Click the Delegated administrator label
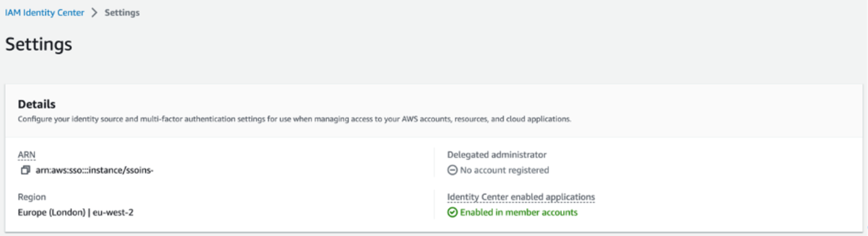Image resolution: width=868 pixels, height=236 pixels. pyautogui.click(x=497, y=155)
